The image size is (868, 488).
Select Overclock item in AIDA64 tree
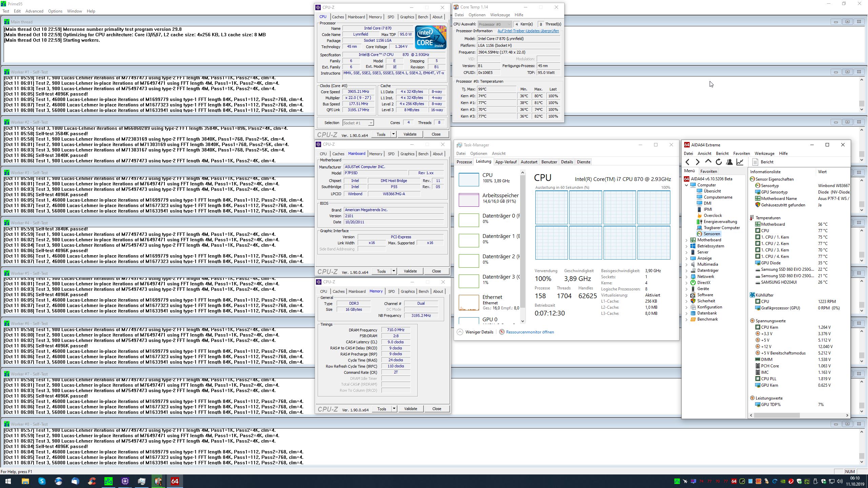tap(712, 216)
